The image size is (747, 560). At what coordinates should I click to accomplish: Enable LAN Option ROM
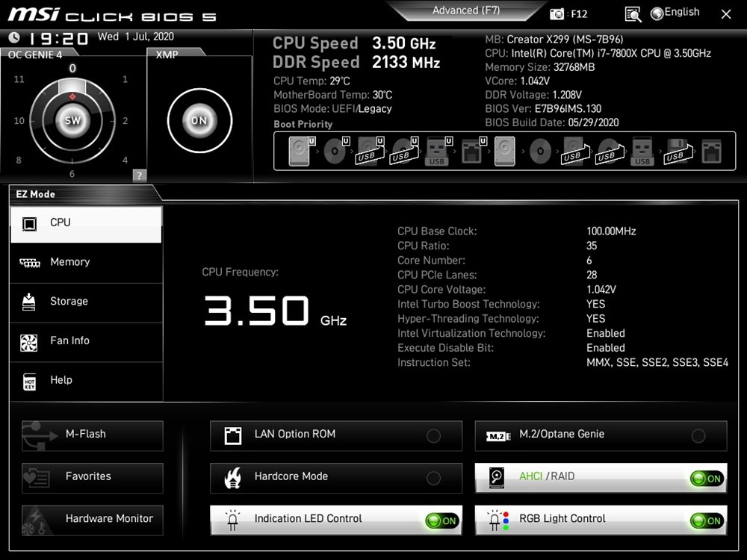pos(433,436)
